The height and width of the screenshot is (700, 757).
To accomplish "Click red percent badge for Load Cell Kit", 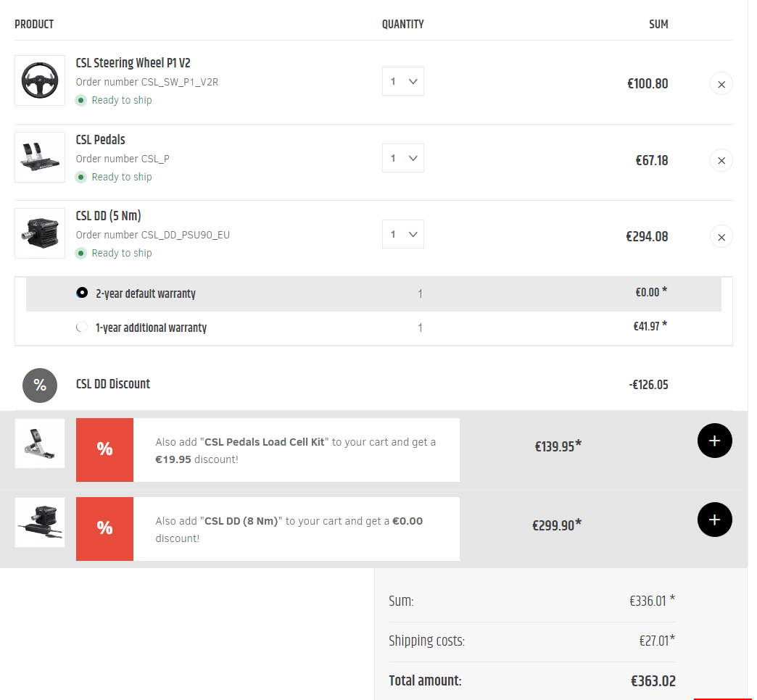I will pyautogui.click(x=104, y=450).
